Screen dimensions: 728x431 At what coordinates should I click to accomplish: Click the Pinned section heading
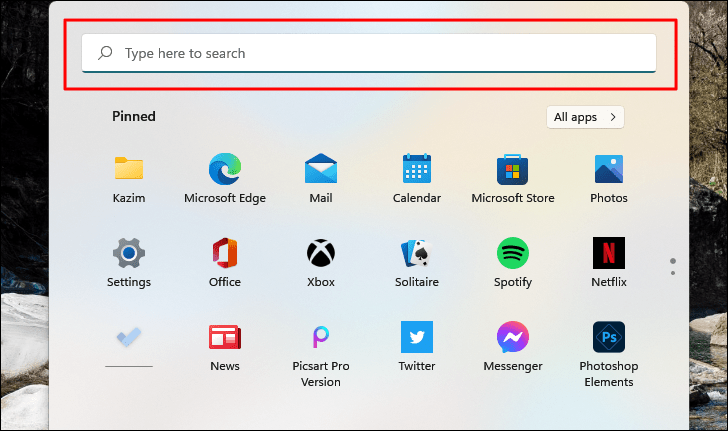[134, 116]
